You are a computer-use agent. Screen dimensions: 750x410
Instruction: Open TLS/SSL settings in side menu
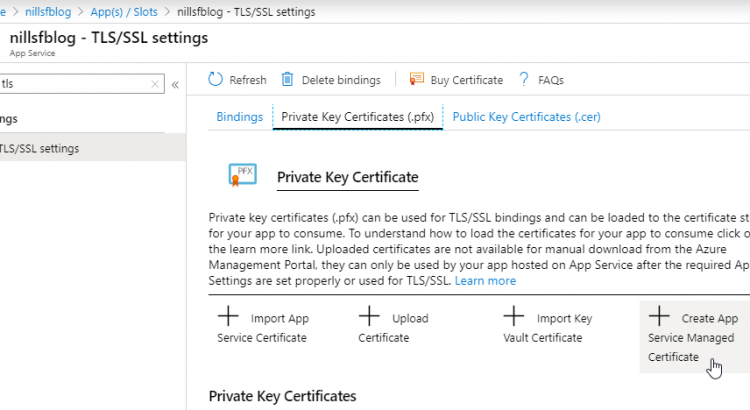92,148
